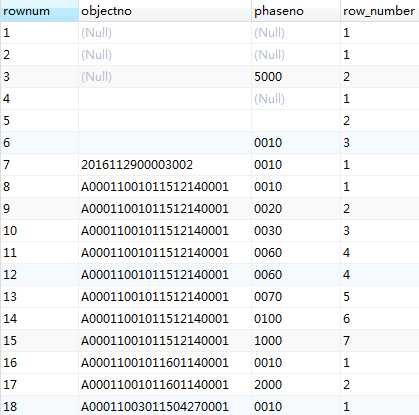Select row_number value 3 in row 10

pyautogui.click(x=380, y=231)
